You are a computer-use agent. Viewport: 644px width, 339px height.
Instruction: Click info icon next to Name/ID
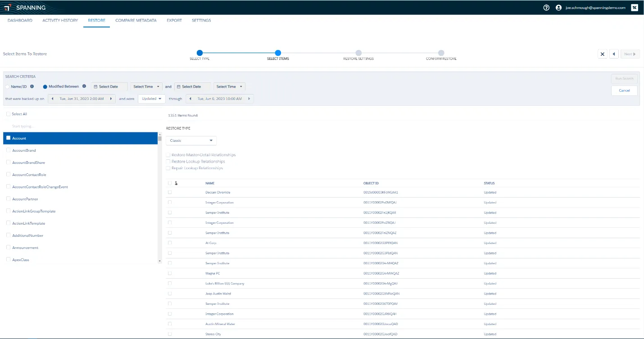click(32, 86)
